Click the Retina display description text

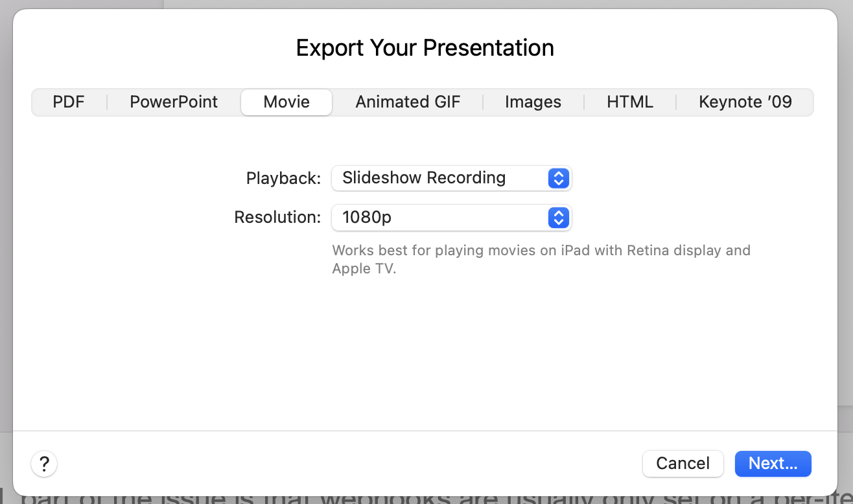(x=541, y=258)
